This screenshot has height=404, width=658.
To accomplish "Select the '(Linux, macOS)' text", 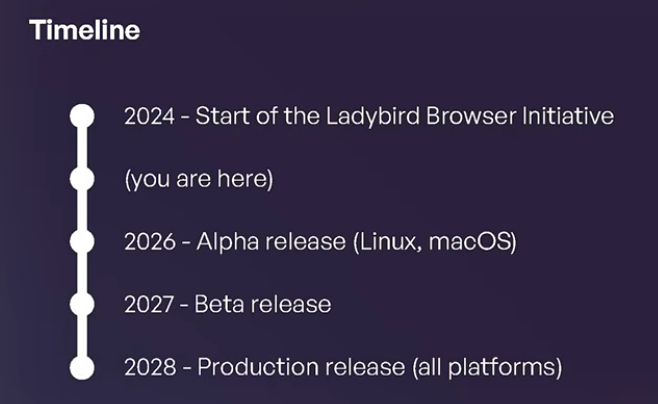I will click(435, 242).
